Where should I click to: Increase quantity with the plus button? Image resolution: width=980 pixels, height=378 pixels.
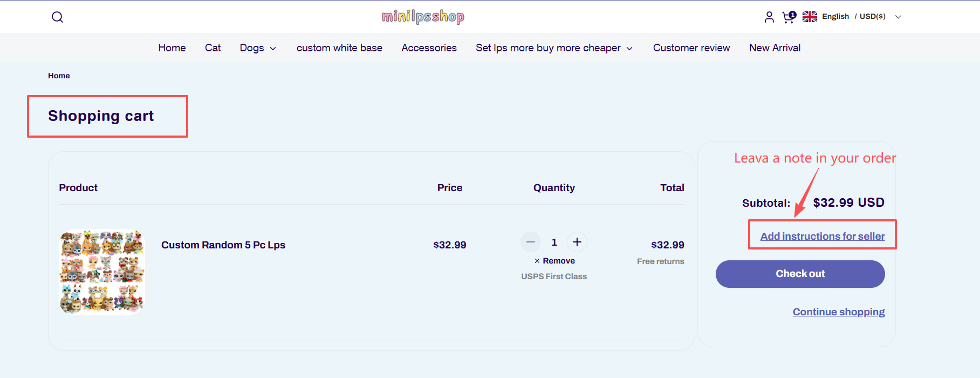tap(577, 242)
